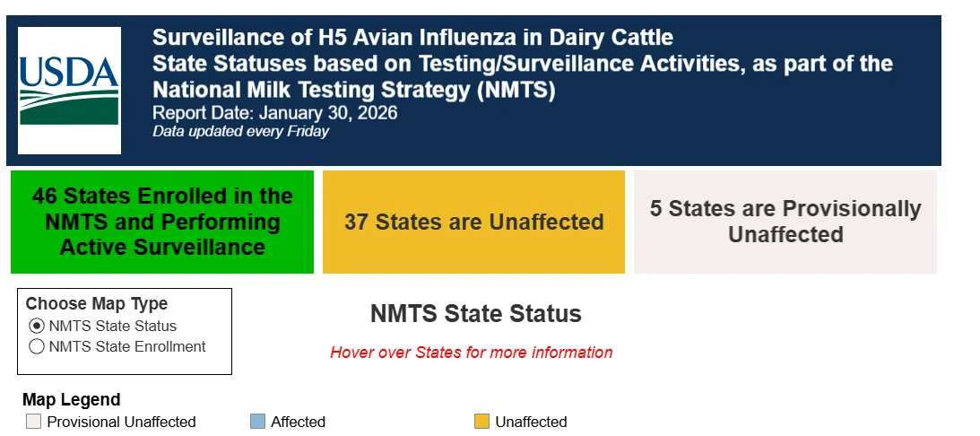Click the Affected legend label

coord(299,422)
